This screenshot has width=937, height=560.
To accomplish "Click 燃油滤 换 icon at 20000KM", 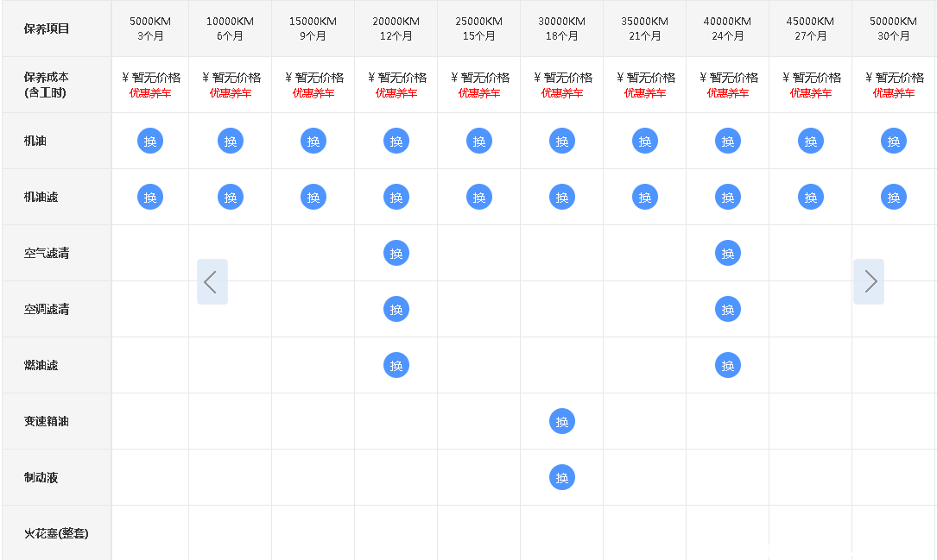I will click(x=396, y=365).
